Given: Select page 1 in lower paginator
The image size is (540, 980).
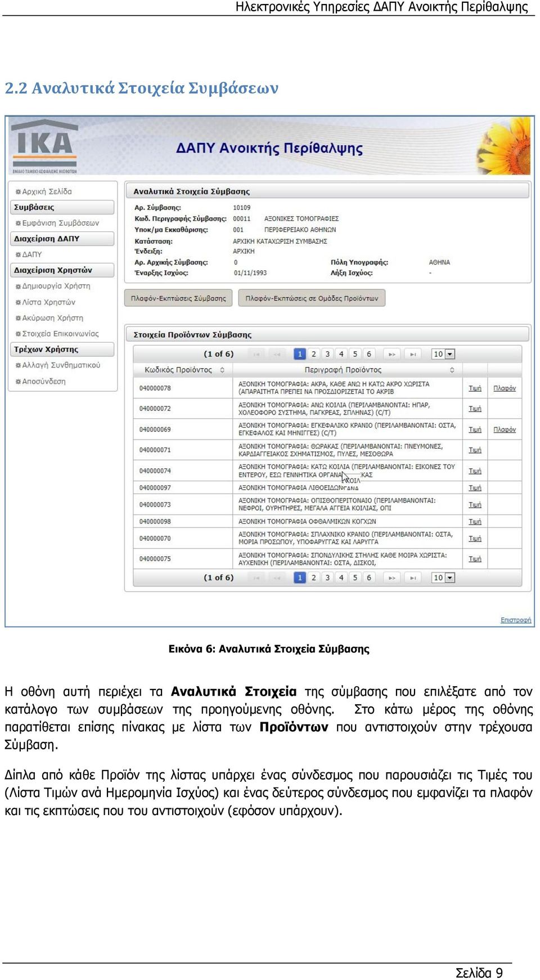Looking at the screenshot, I should tap(300, 578).
